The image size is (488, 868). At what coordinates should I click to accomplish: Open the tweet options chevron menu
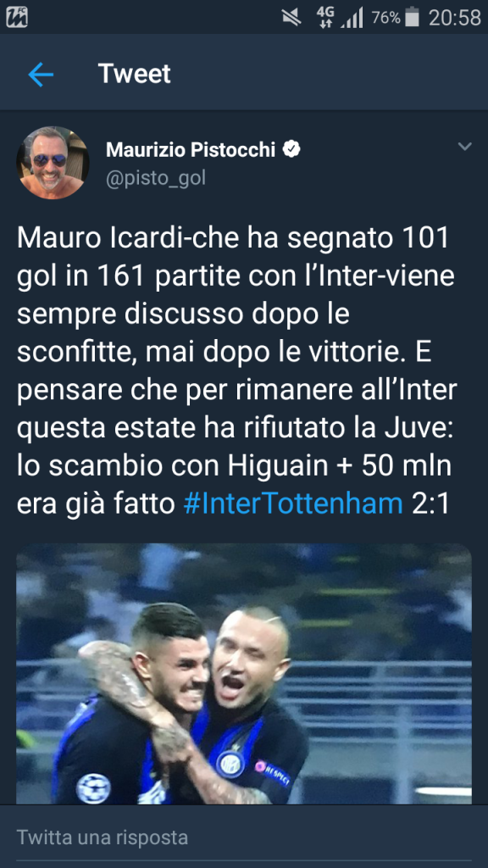point(465,147)
